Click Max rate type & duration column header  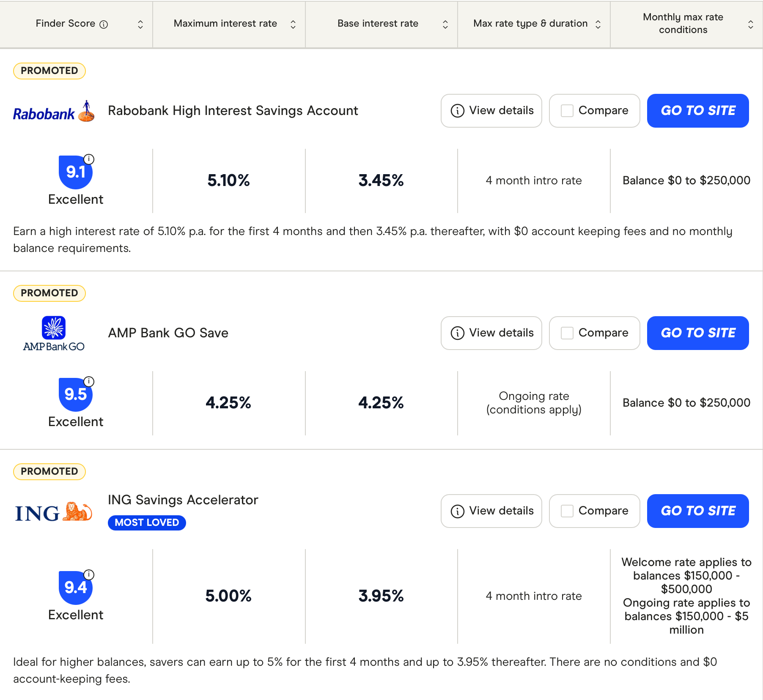click(530, 24)
